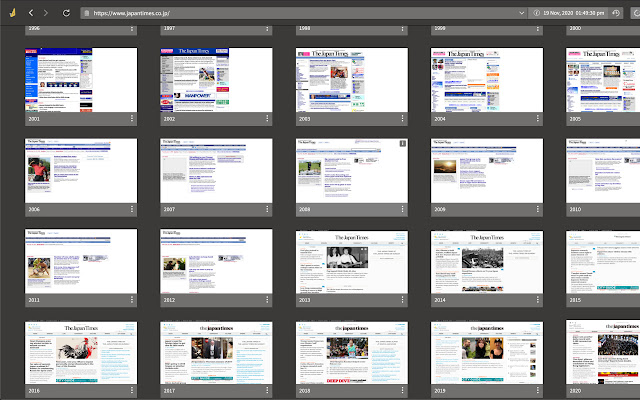Select the 2007 page preview thumbnail

click(216, 171)
